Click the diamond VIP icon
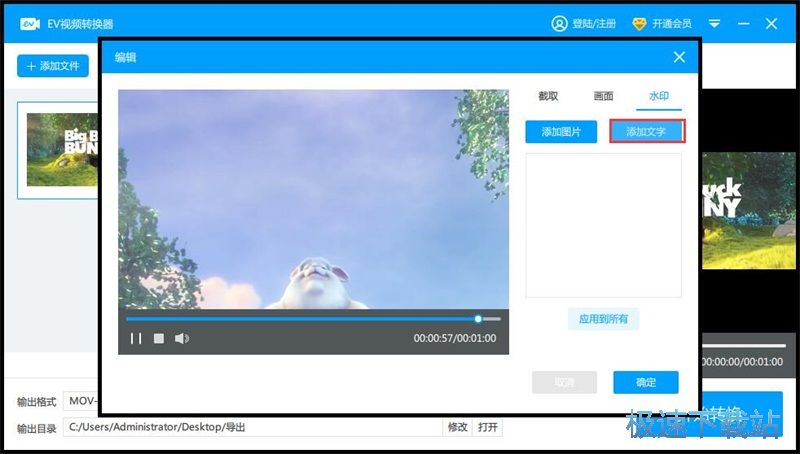Viewport: 800px width, 454px height. [639, 23]
